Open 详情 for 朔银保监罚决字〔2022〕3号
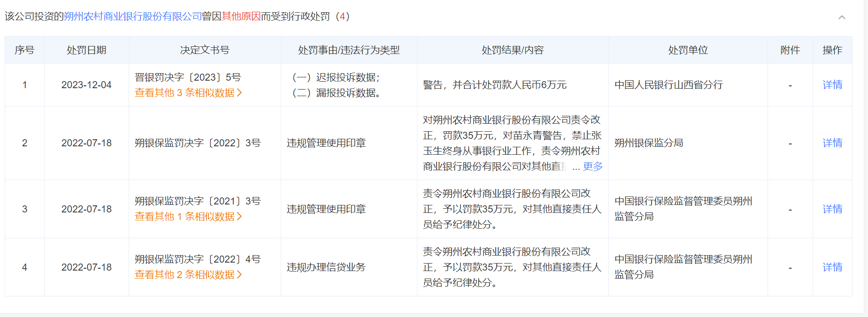This screenshot has height=317, width=868. (832, 143)
